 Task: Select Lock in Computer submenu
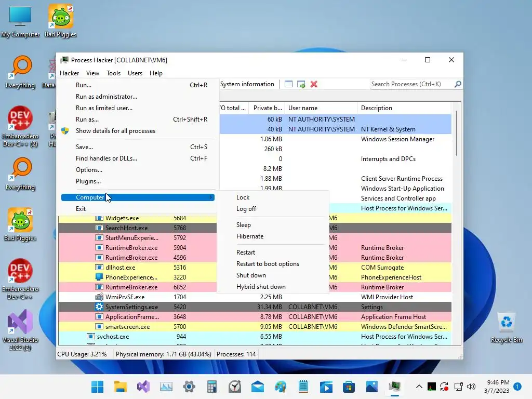(273, 197)
